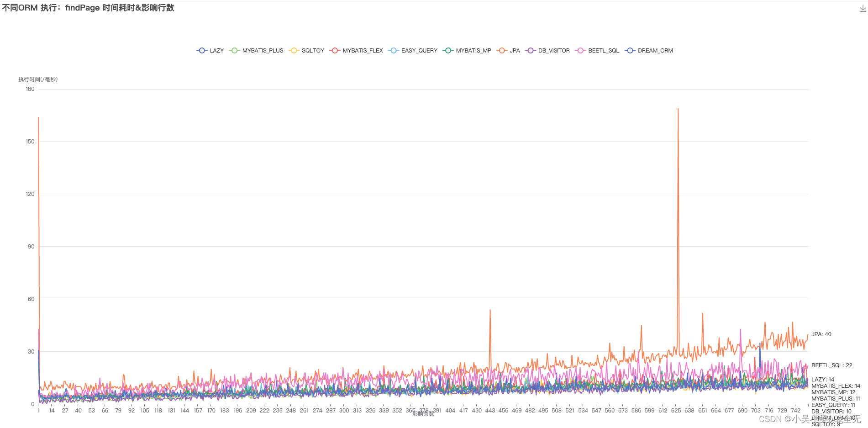
Task: Click x-axis tick label 209
Action: (x=251, y=411)
